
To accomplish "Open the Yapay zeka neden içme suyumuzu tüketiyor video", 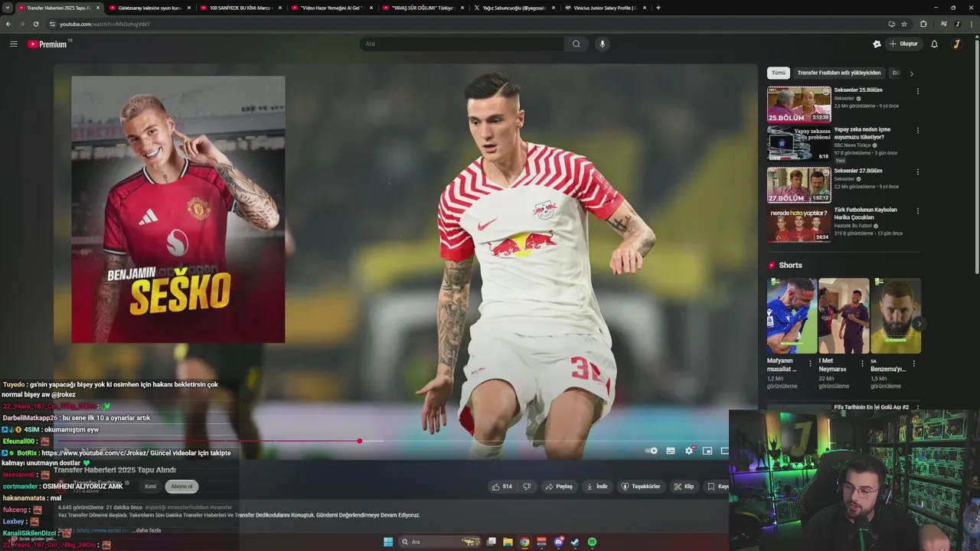I will 799,143.
